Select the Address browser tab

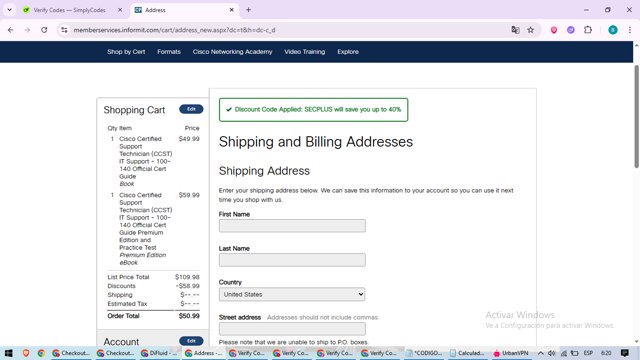pyautogui.click(x=156, y=10)
